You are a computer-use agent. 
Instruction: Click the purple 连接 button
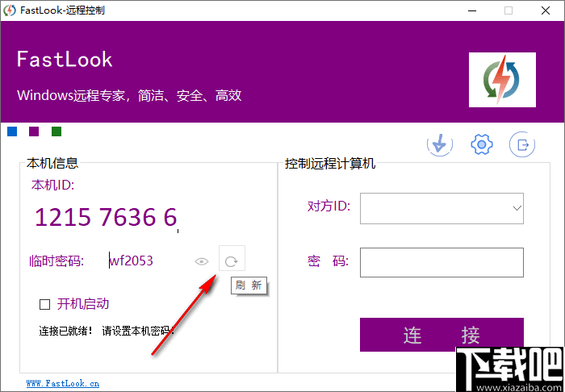pyautogui.click(x=442, y=335)
